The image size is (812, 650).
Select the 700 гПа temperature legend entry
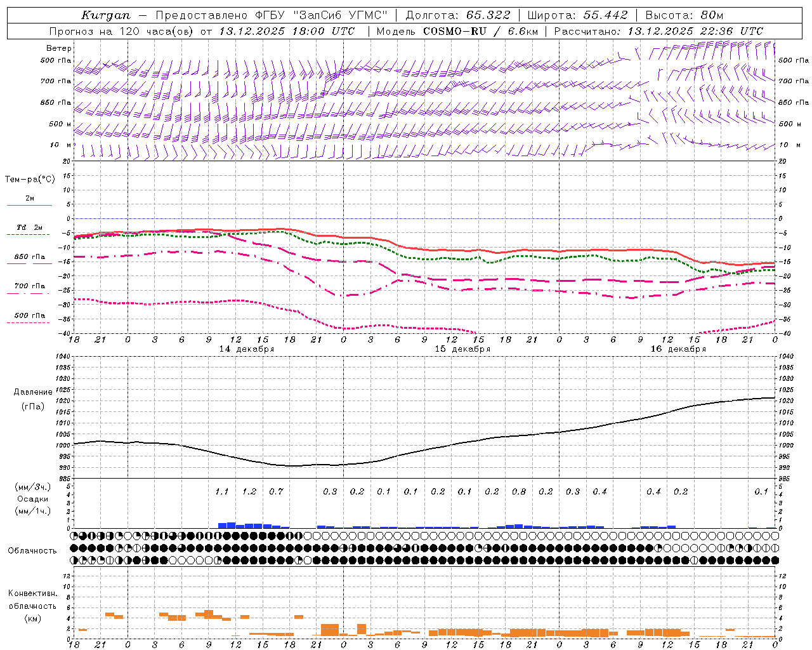tap(30, 286)
